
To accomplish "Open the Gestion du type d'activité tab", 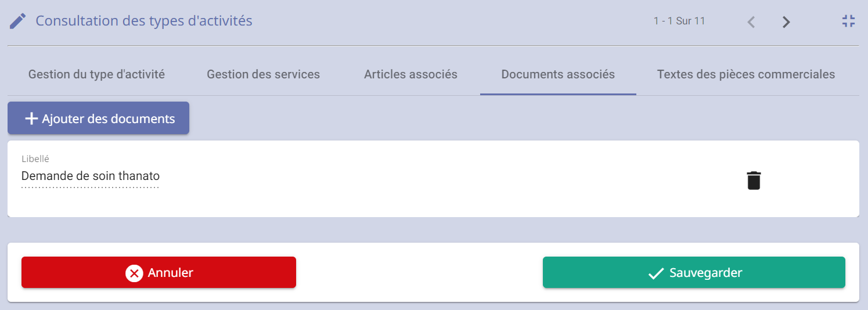I will point(96,74).
